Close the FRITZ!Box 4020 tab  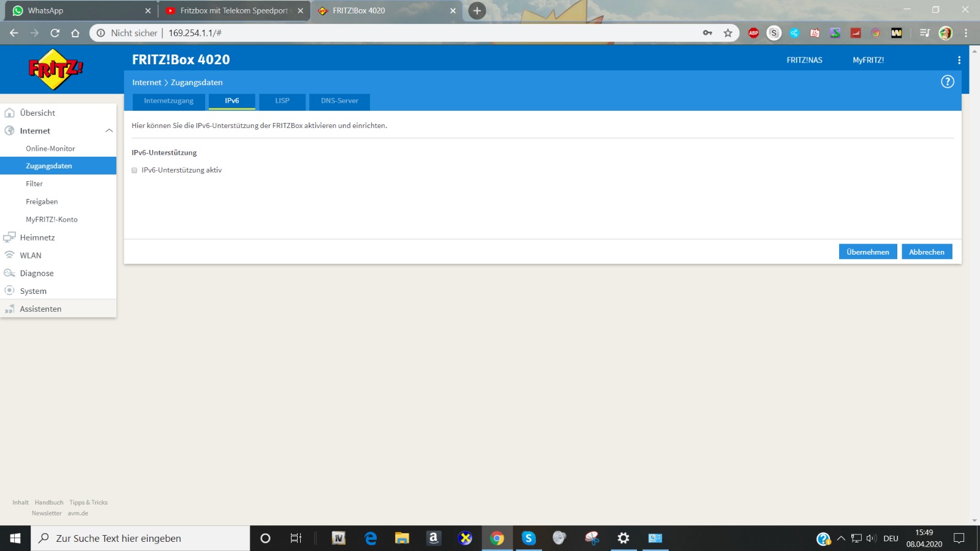tap(453, 10)
